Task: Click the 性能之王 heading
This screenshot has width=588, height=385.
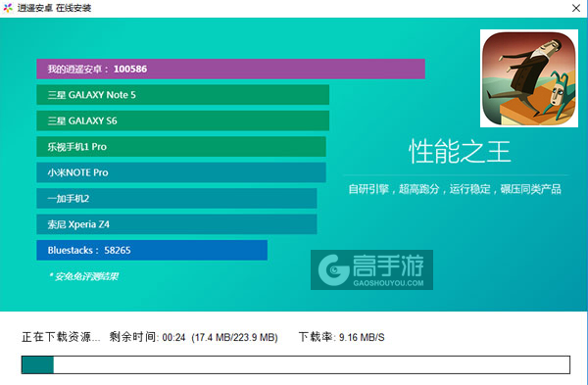Action: click(x=460, y=152)
